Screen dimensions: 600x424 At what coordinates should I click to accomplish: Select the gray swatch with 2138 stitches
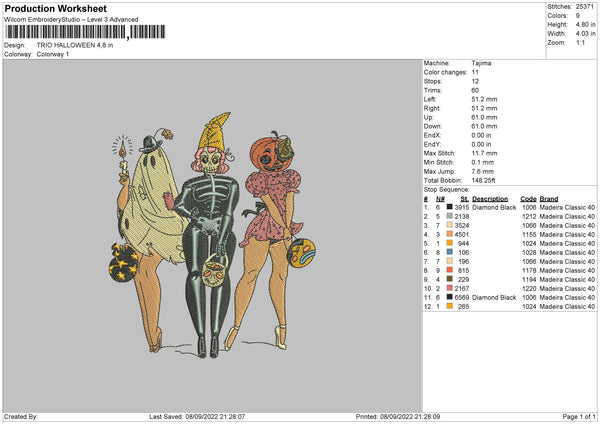[448, 216]
